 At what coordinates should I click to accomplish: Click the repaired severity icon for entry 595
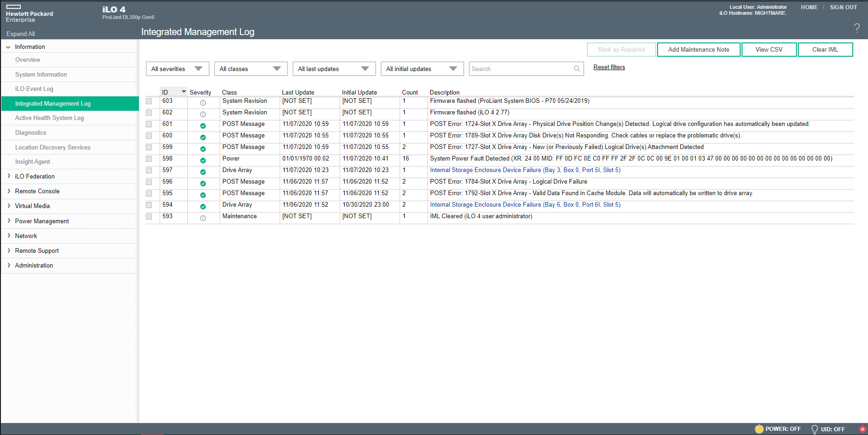[203, 195]
